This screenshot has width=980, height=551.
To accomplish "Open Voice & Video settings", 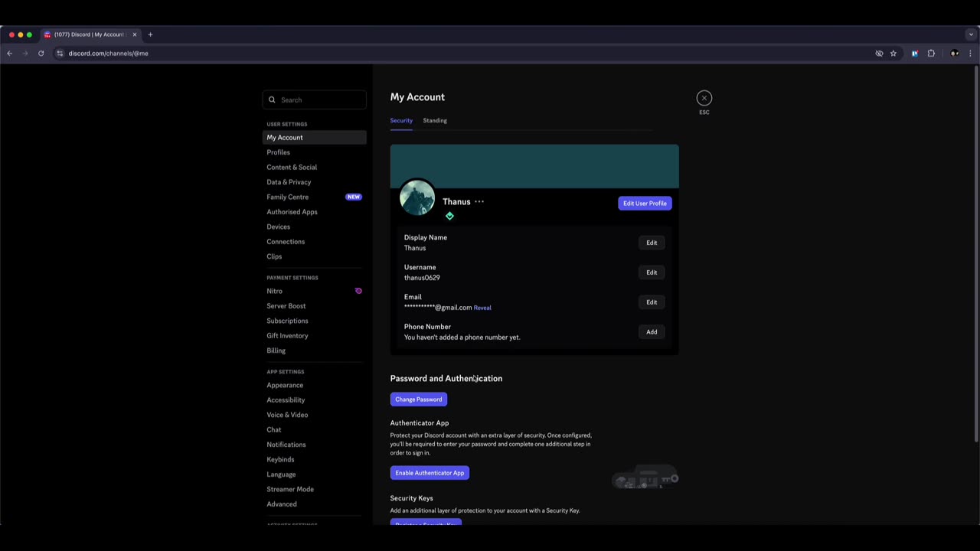I will coord(315,415).
